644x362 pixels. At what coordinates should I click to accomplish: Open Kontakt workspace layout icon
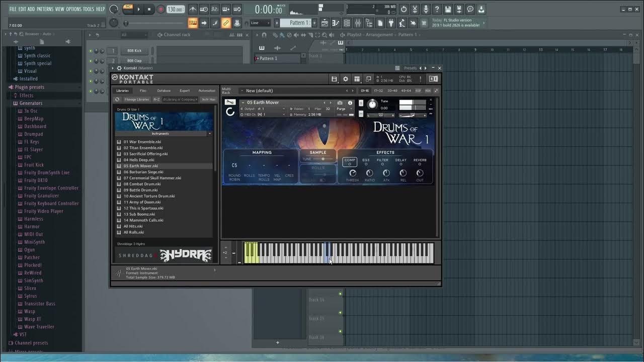[x=357, y=79]
